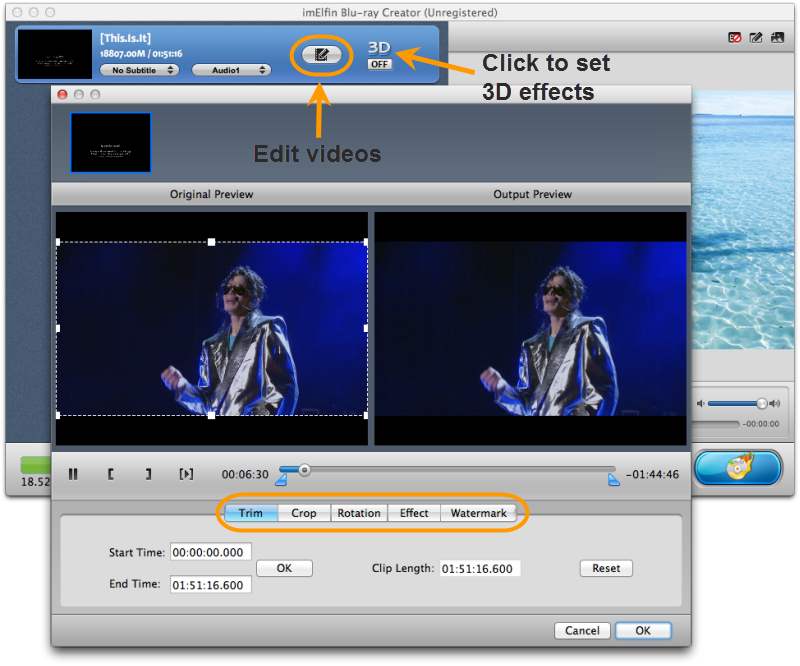Open the No Subtitle dropdown
Image resolution: width=800 pixels, height=666 pixels.
(x=139, y=70)
